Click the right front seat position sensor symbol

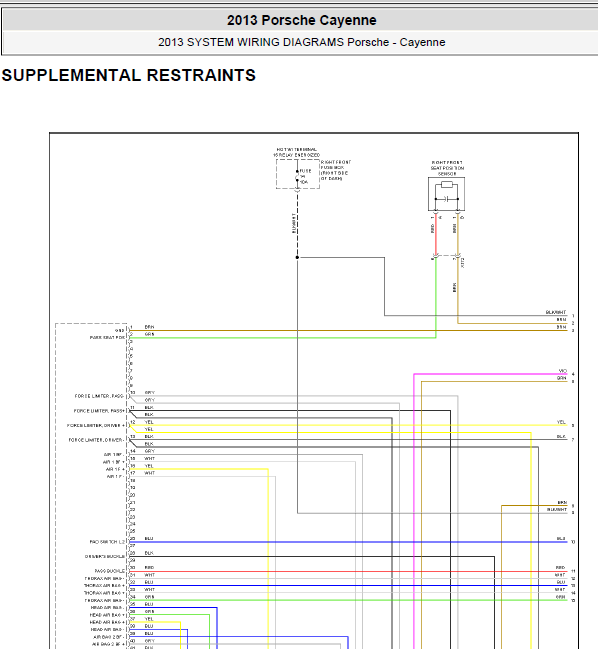coord(447,194)
